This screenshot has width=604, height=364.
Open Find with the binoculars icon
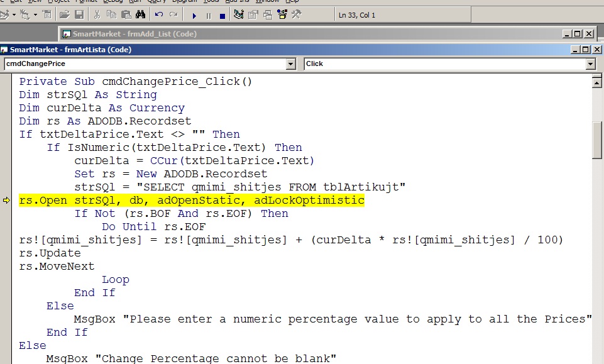pyautogui.click(x=141, y=15)
